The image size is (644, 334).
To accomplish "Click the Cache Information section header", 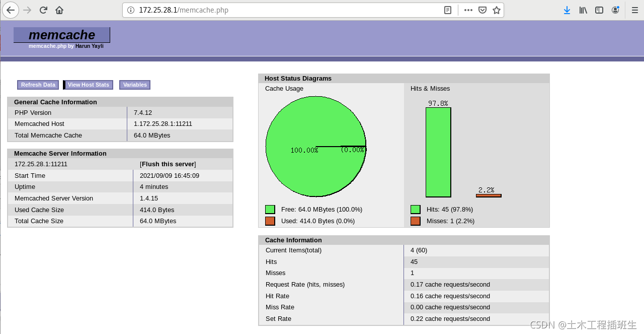I will [x=404, y=240].
